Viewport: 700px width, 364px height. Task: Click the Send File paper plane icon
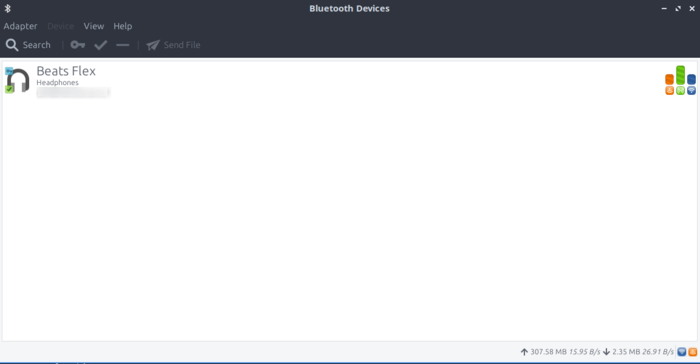click(153, 45)
